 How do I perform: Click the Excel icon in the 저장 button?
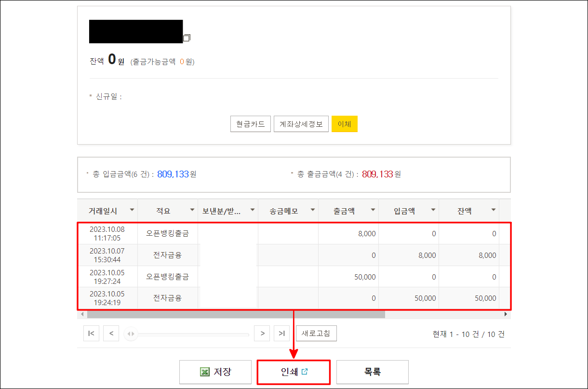(205, 372)
